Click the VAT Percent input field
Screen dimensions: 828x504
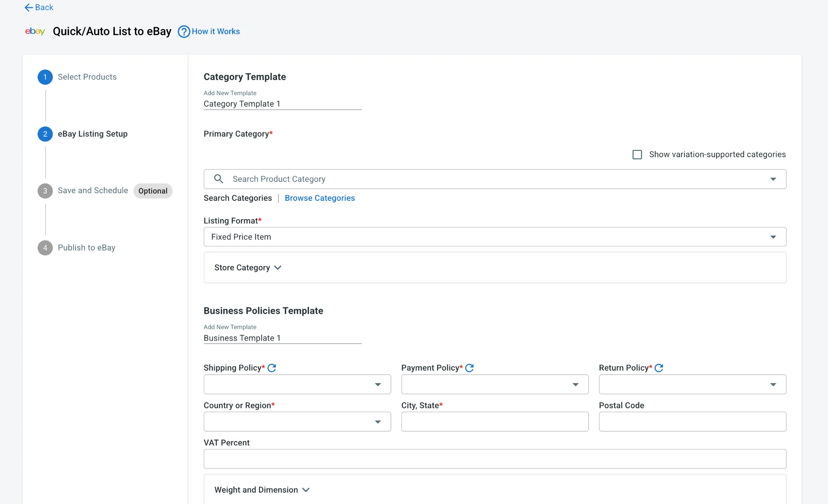click(x=495, y=459)
